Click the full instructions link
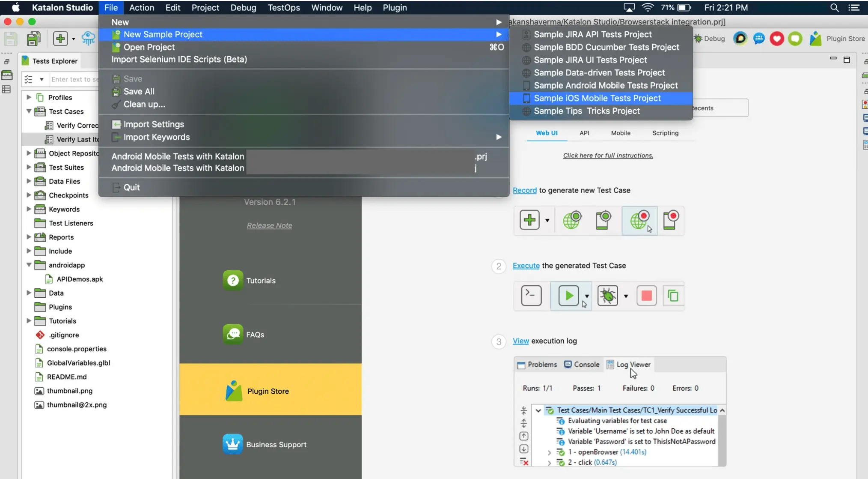 [x=608, y=156]
